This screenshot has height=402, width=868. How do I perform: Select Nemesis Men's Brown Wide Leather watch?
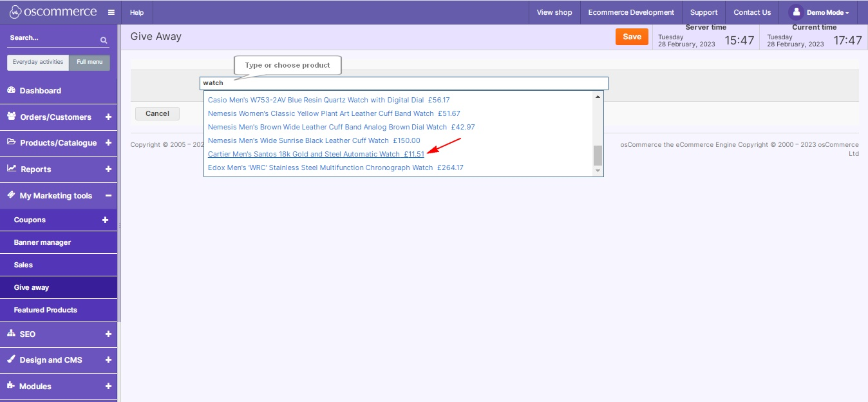[x=341, y=127]
